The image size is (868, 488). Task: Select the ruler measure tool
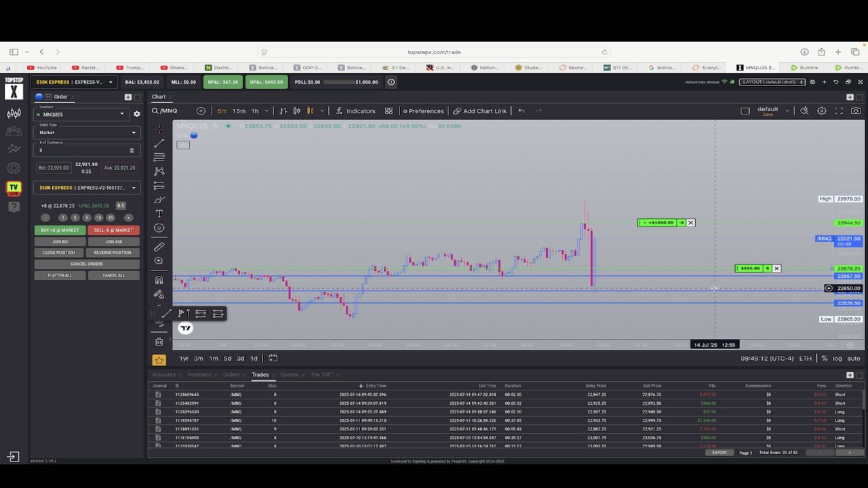pos(159,247)
